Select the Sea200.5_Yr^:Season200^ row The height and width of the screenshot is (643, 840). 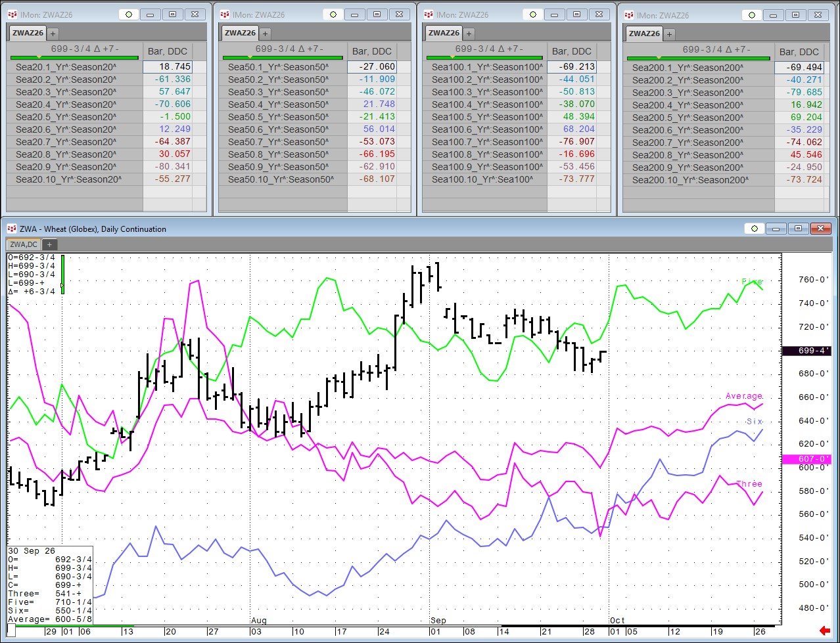point(699,117)
